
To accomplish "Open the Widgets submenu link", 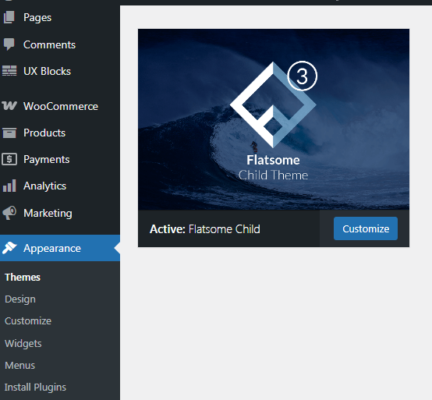I will point(23,343).
